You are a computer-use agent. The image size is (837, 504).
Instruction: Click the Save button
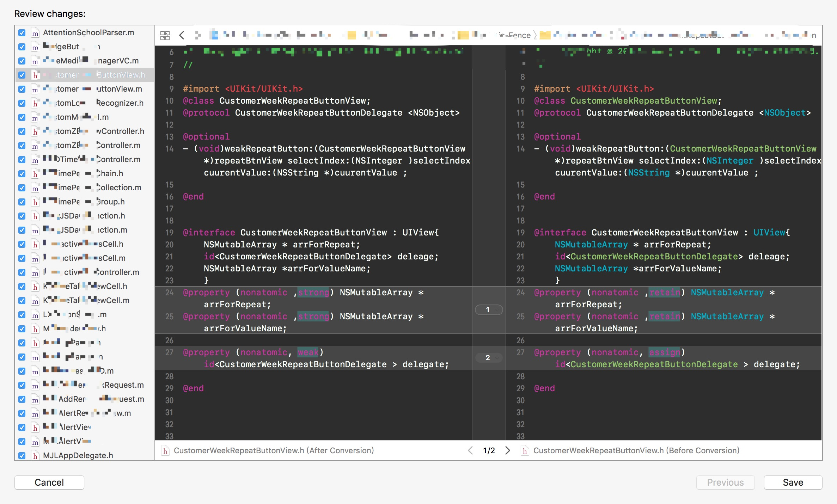click(793, 482)
